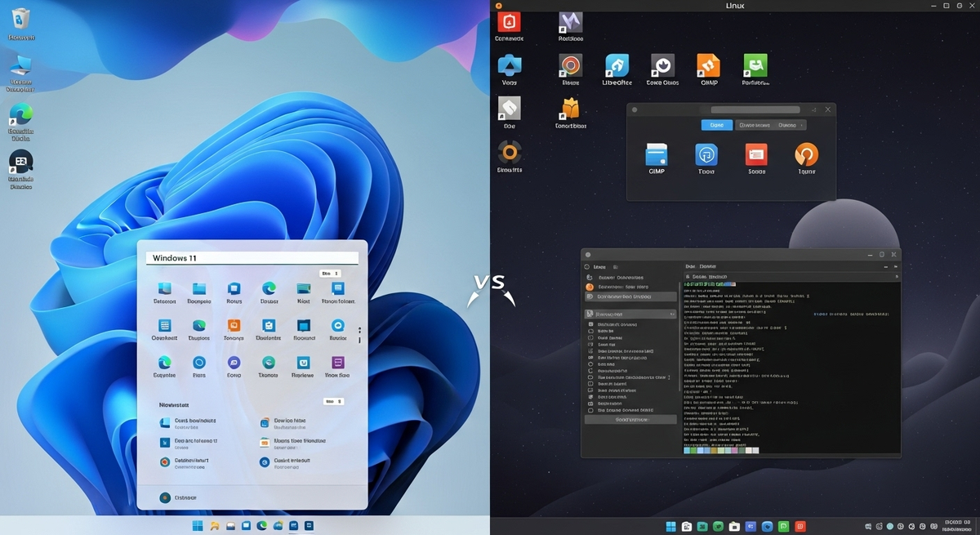Open the Recycle Bin on the Windows desktop
The width and height of the screenshot is (980, 535).
pos(20,18)
